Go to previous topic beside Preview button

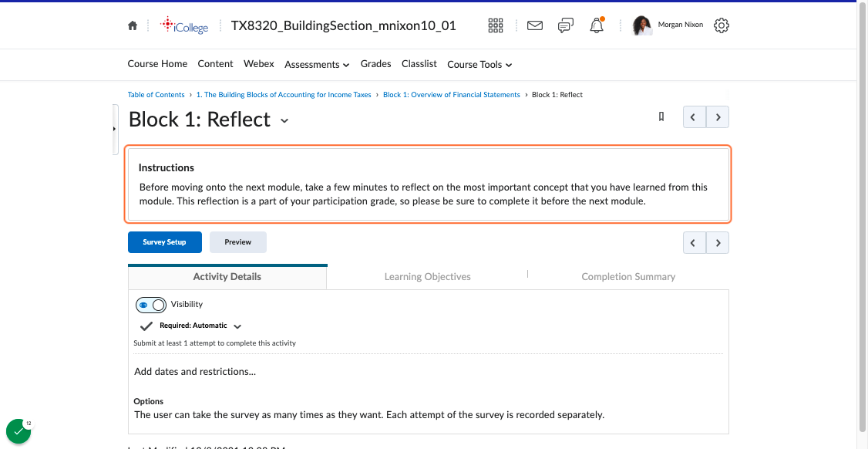pyautogui.click(x=695, y=242)
